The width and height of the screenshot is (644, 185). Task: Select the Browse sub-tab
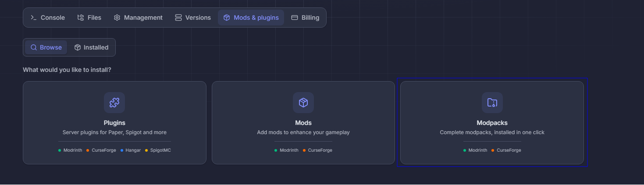(46, 47)
